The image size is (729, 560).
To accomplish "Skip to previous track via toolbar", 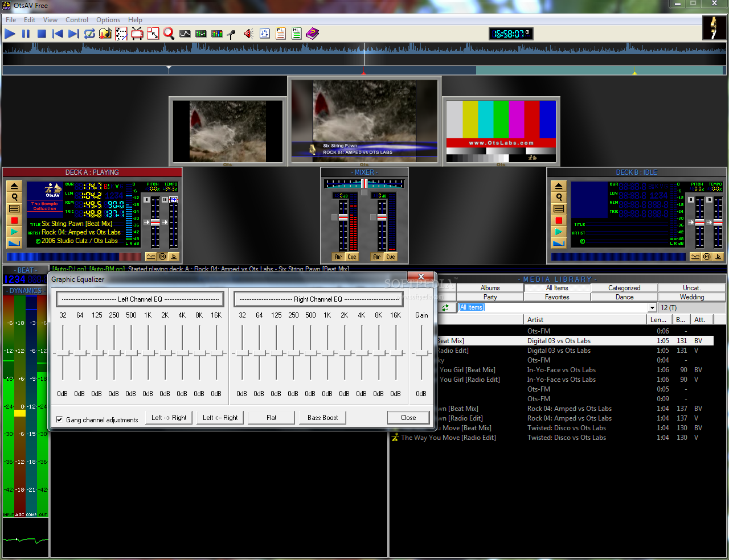I will tap(58, 34).
